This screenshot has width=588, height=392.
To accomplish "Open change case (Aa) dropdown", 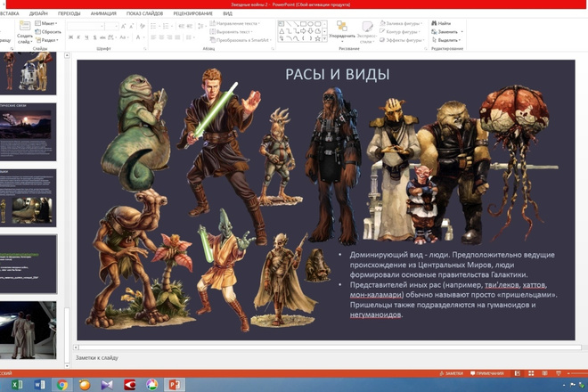I will click(x=123, y=37).
